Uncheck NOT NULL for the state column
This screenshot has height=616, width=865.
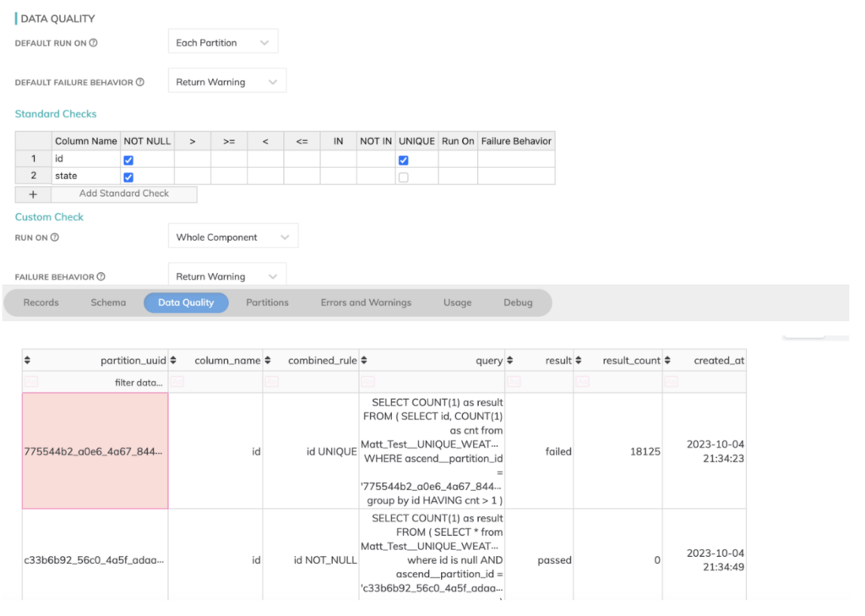(128, 177)
